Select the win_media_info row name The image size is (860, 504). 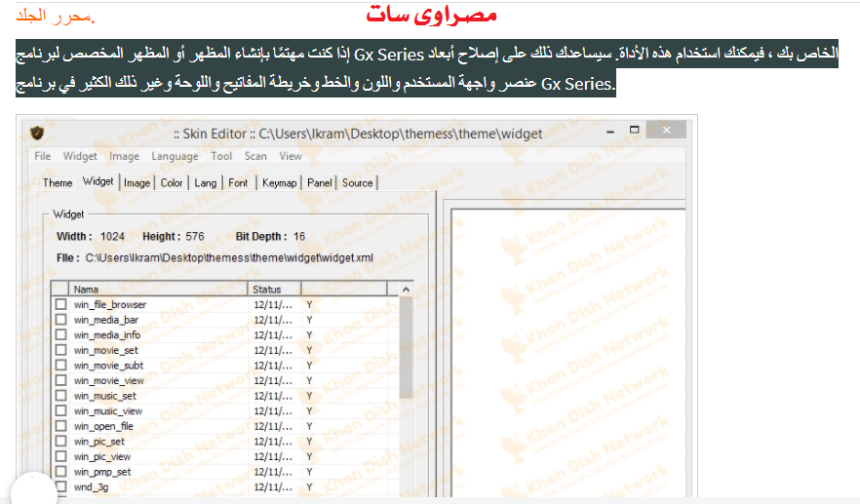(x=107, y=335)
